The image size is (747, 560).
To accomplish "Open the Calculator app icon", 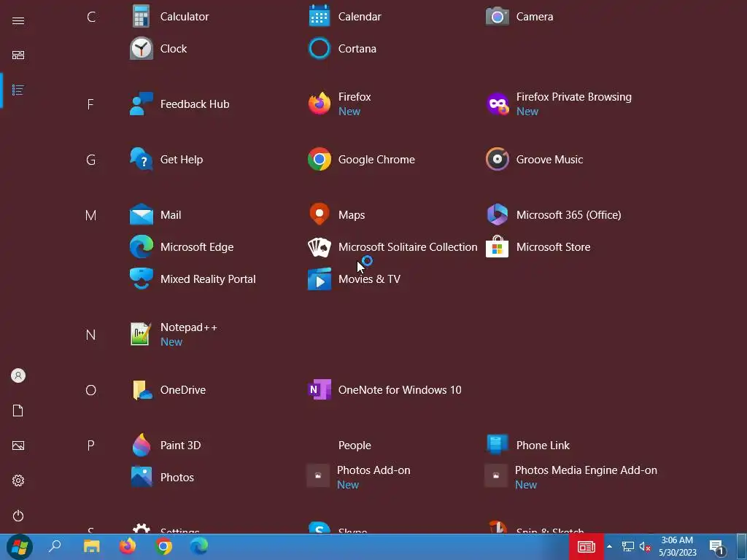I will 141,16.
